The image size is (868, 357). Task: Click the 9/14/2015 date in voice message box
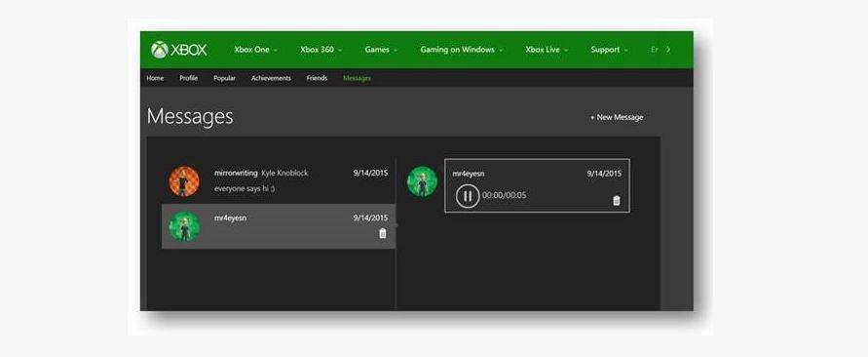(604, 174)
